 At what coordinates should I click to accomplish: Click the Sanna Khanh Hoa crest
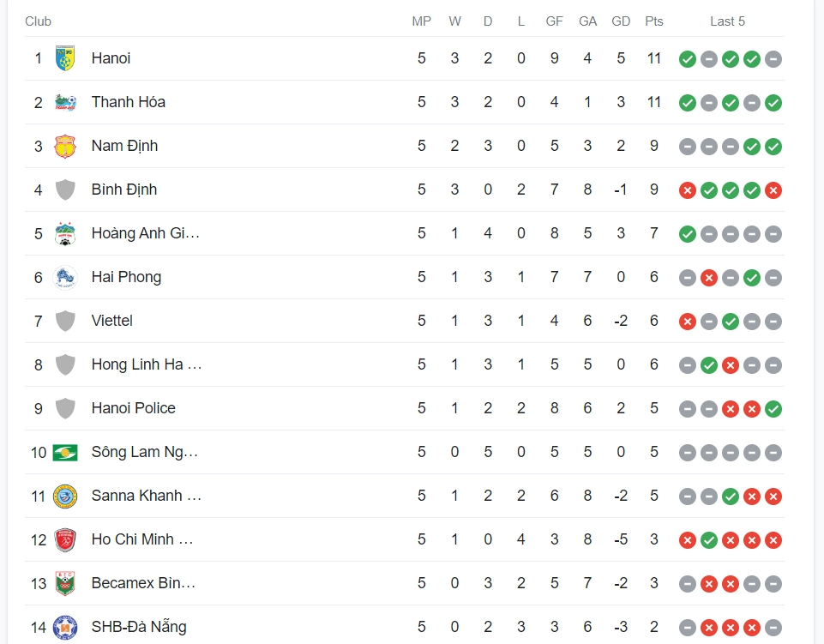[65, 496]
